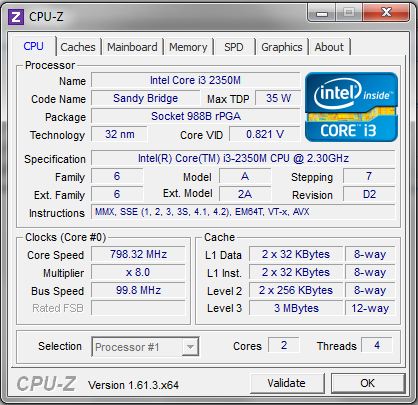Click the OK button

pyautogui.click(x=368, y=383)
